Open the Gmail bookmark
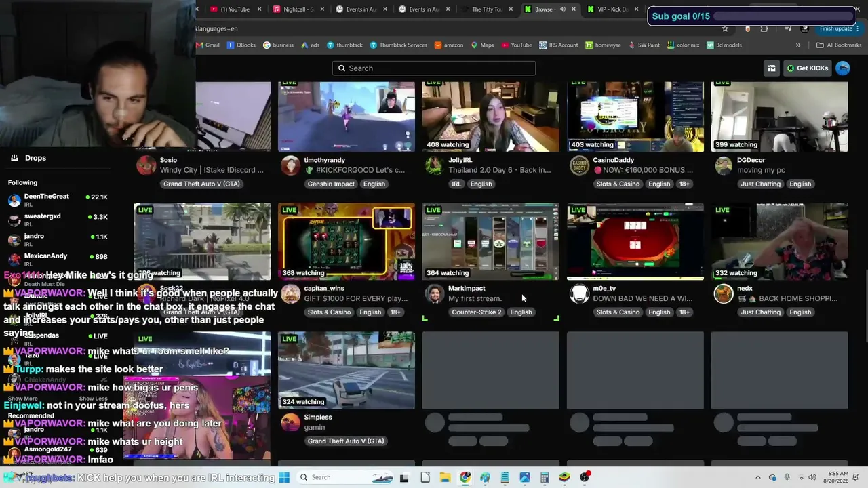Screen dimensions: 868x488 (208, 45)
